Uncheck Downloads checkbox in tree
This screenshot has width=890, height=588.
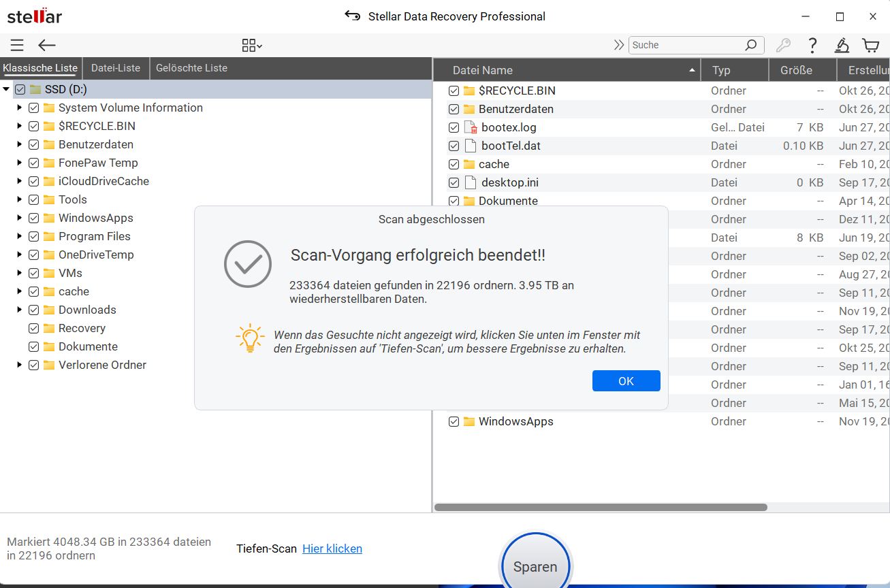33,310
